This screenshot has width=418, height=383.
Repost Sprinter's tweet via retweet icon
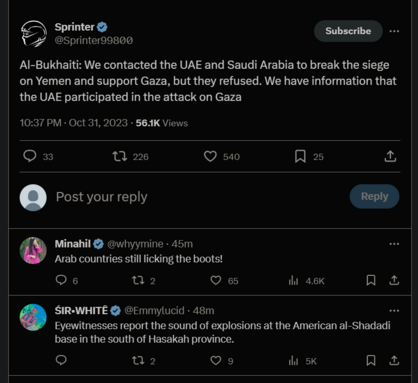click(x=120, y=156)
